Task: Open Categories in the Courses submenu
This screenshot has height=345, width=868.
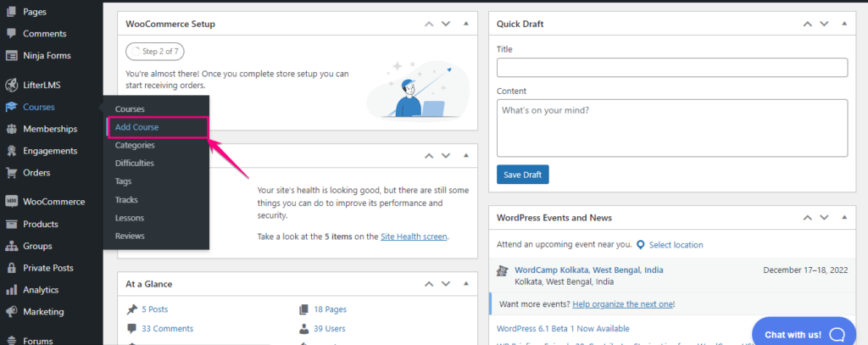Action: coord(135,145)
